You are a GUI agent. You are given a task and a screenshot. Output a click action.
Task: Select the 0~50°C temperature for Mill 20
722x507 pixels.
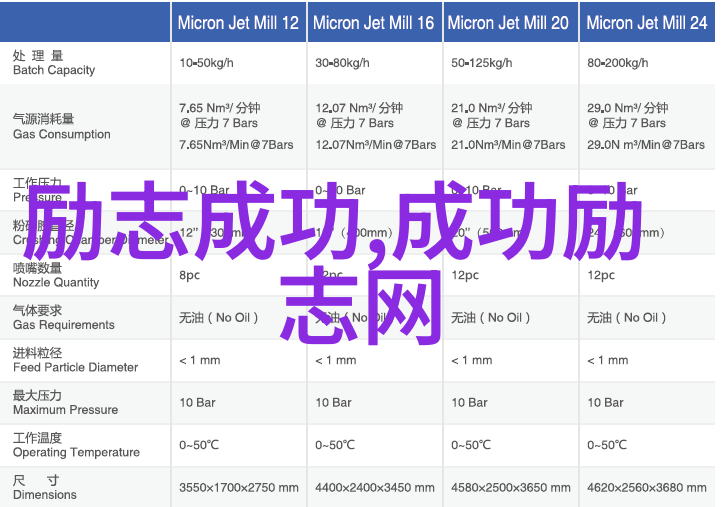click(471, 445)
